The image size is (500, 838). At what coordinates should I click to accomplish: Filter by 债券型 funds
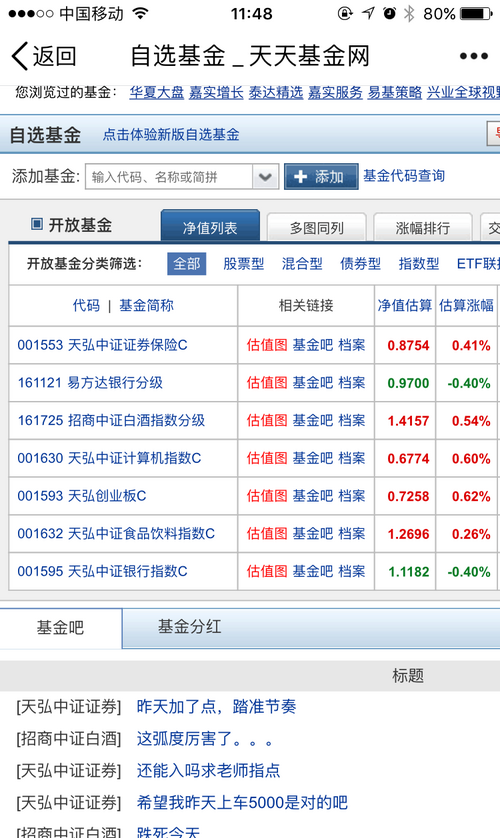coord(361,263)
